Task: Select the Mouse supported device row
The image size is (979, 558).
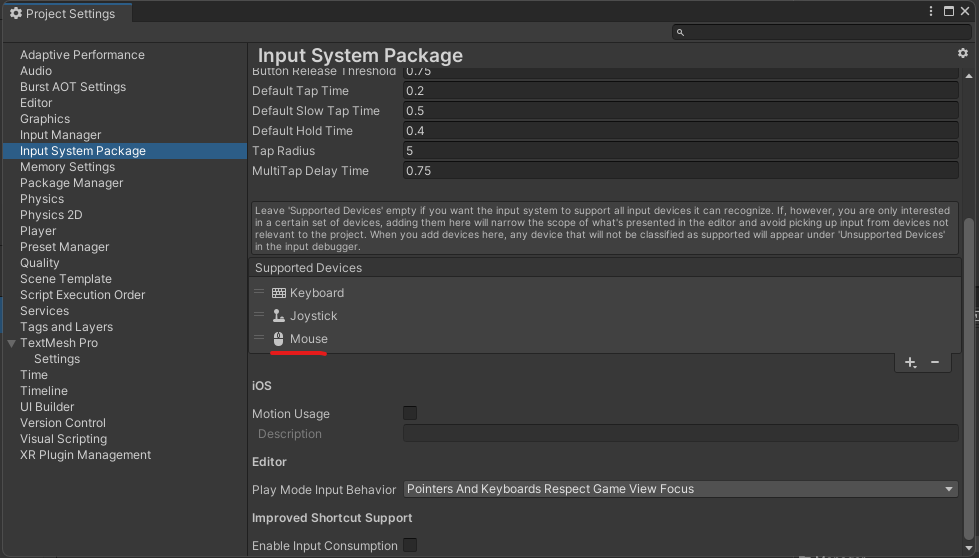Action: click(x=604, y=339)
